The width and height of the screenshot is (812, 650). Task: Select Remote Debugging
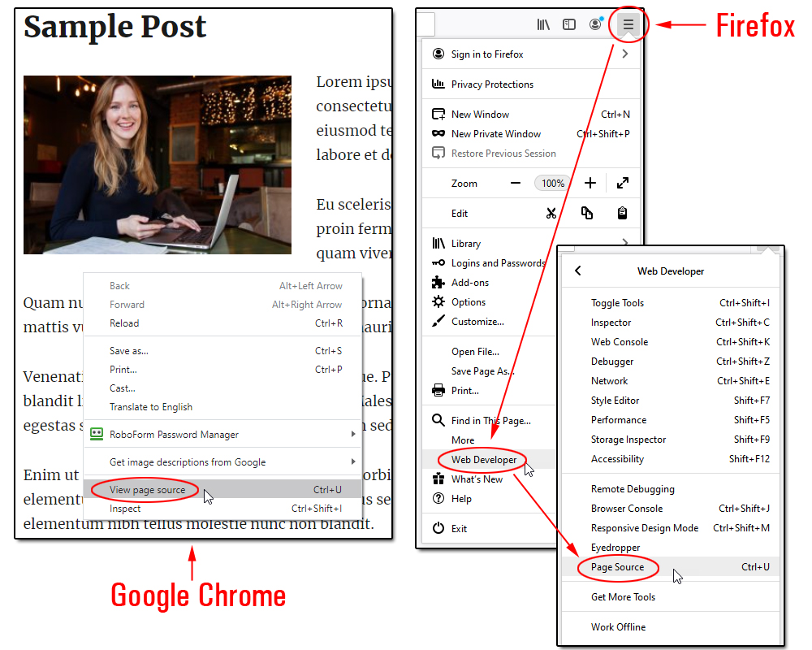tap(671, 489)
